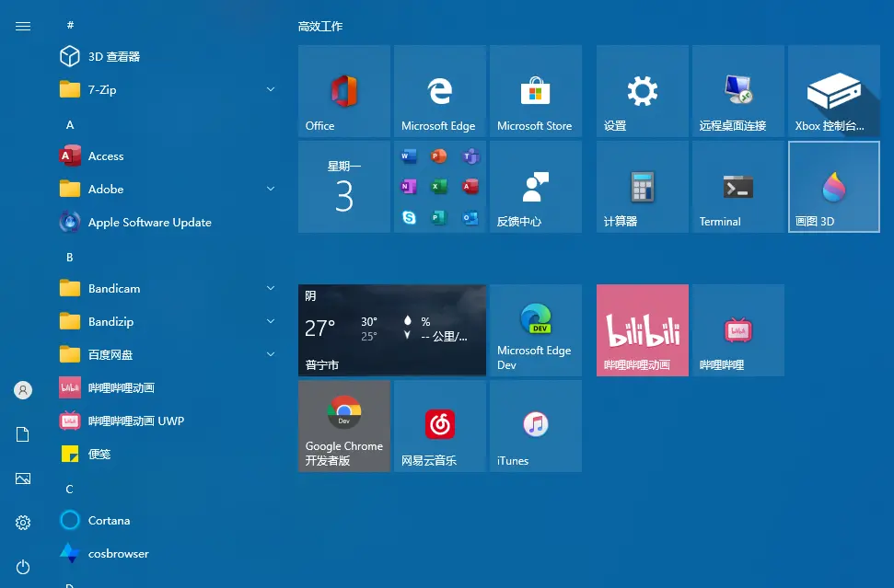The image size is (894, 588).
Task: Open Settings from the sidebar gear
Action: pos(23,523)
